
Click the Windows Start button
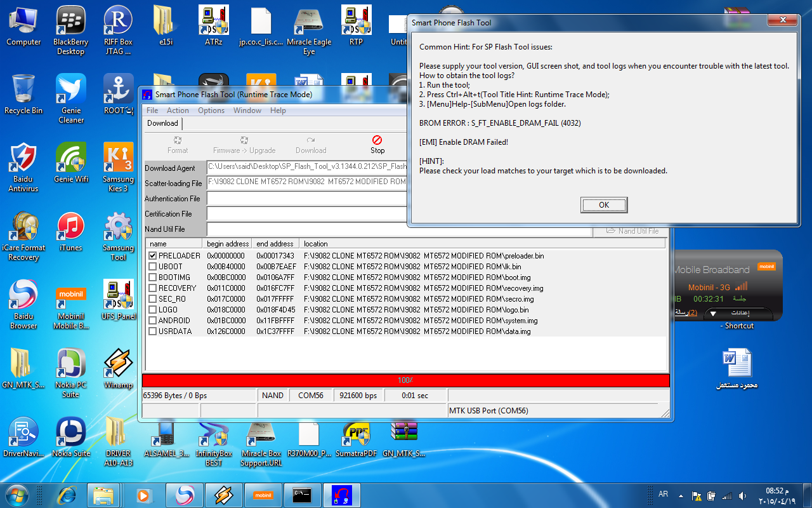pos(17,494)
